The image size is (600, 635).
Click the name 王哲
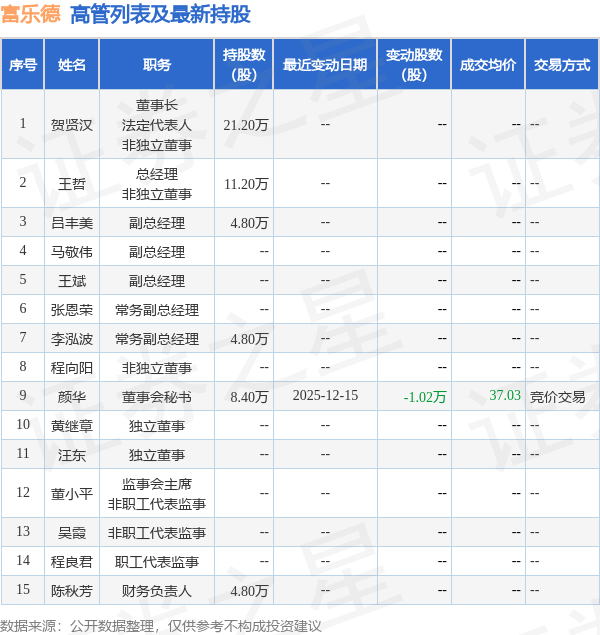click(x=72, y=184)
